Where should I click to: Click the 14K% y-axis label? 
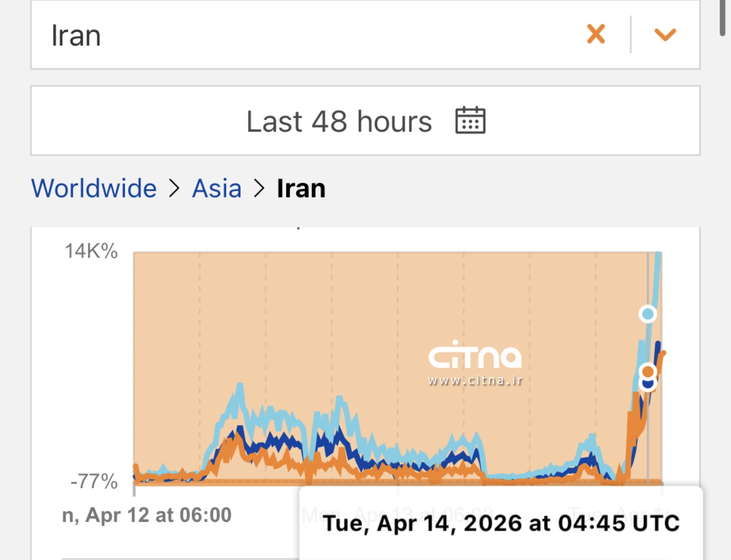(91, 251)
